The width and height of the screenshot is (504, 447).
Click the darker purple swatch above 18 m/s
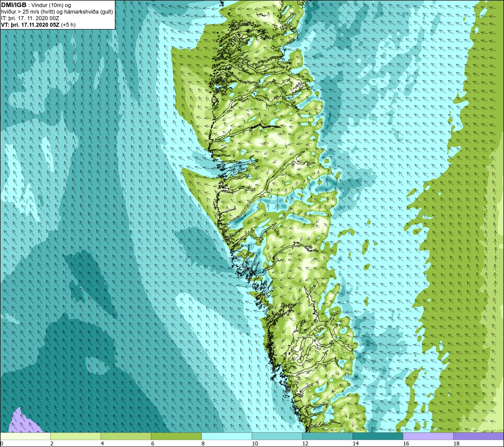pyautogui.click(x=479, y=436)
